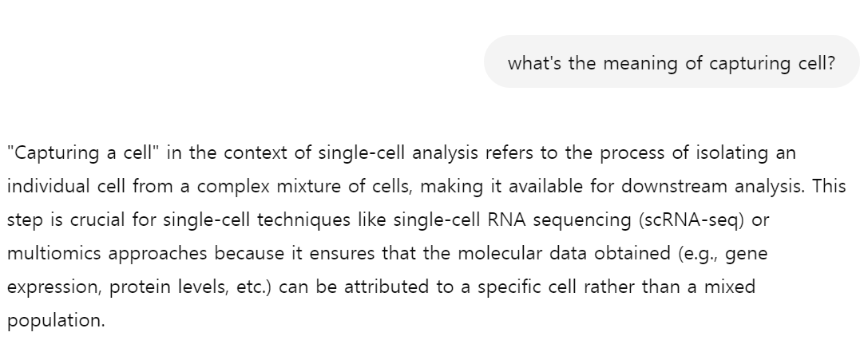Click the word "techniques" in the response
The image size is (868, 360).
tap(303, 220)
